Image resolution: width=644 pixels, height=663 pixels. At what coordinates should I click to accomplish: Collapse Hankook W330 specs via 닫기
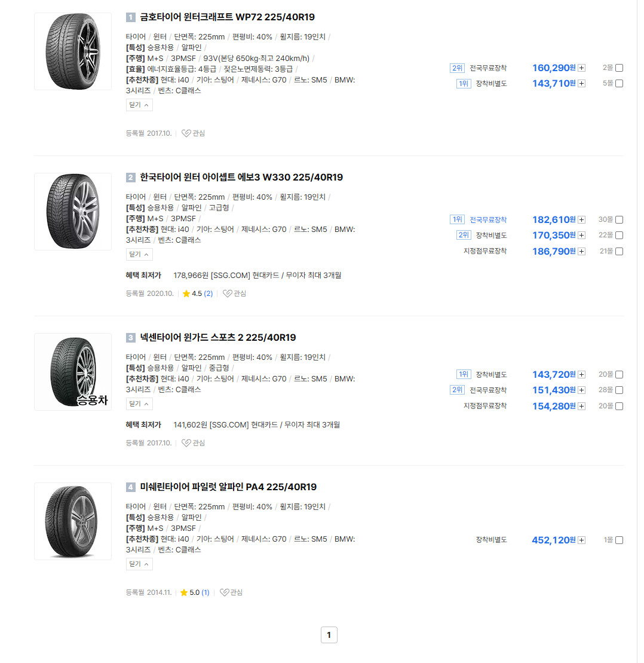pos(139,255)
